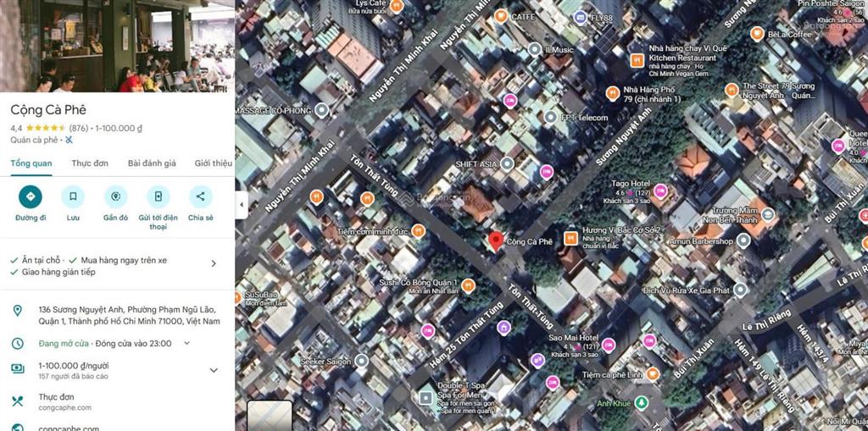Open map layers thumbnail at bottom

coord(270,416)
